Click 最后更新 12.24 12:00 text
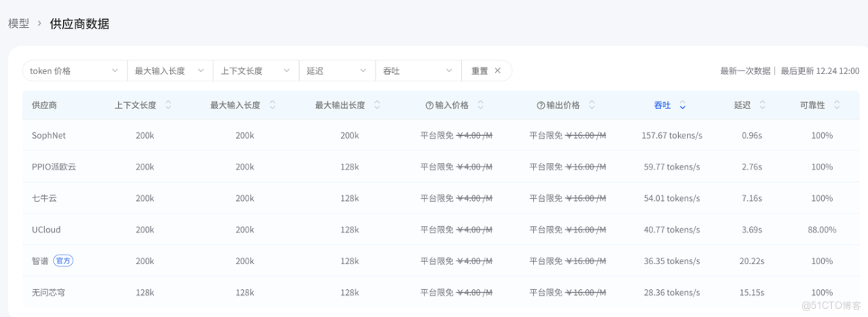 [820, 71]
